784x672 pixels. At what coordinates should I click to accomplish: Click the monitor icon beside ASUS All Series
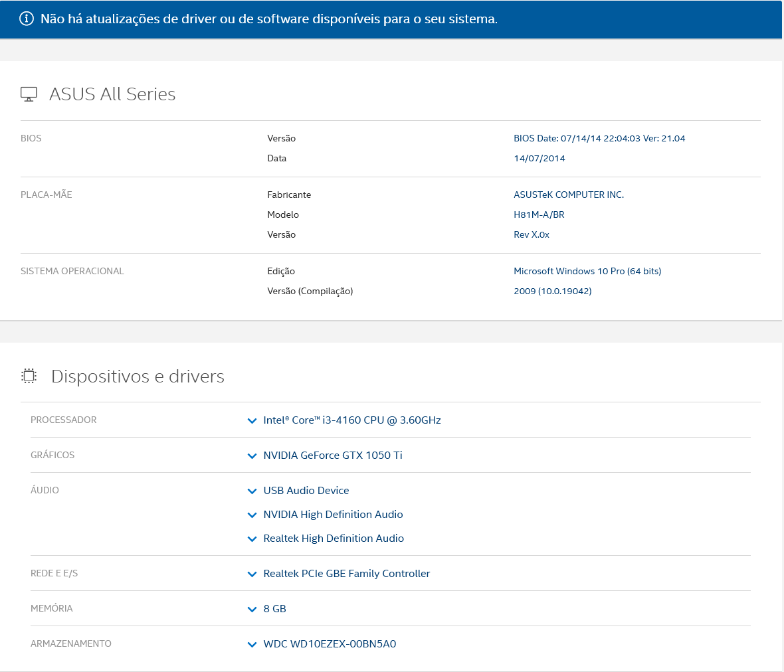coord(29,94)
